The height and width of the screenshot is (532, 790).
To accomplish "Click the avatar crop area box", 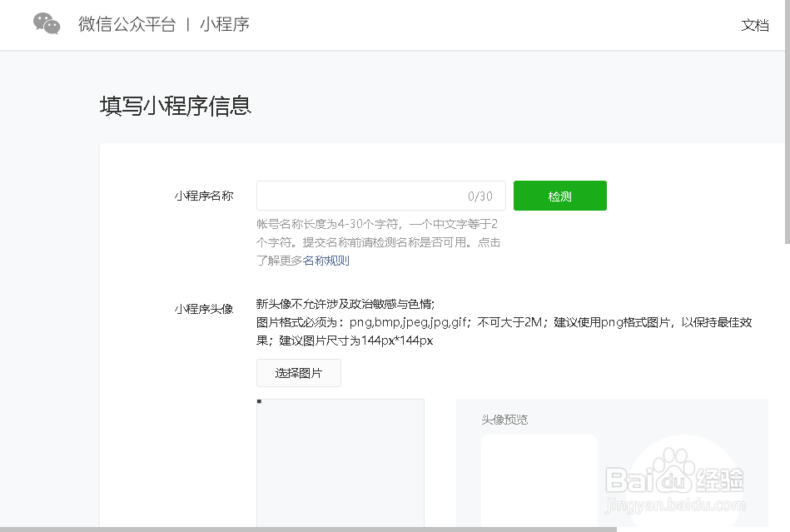I will [x=340, y=462].
